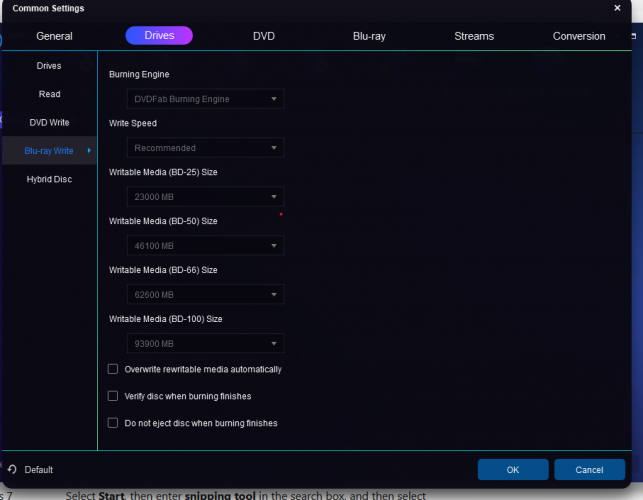
Task: Go to the Streams tab
Action: tap(474, 36)
